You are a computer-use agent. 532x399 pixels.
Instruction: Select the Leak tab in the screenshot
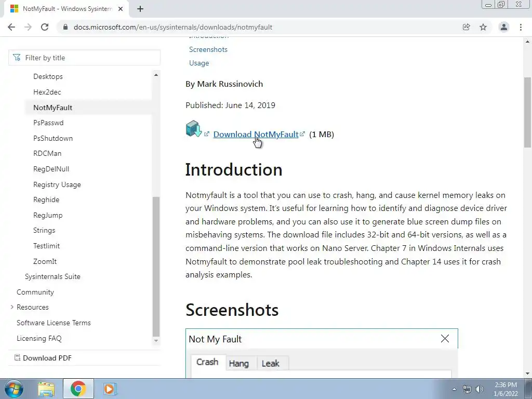[270, 363]
